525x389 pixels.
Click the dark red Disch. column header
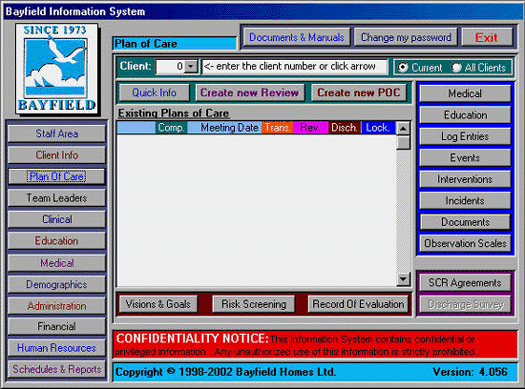[345, 128]
